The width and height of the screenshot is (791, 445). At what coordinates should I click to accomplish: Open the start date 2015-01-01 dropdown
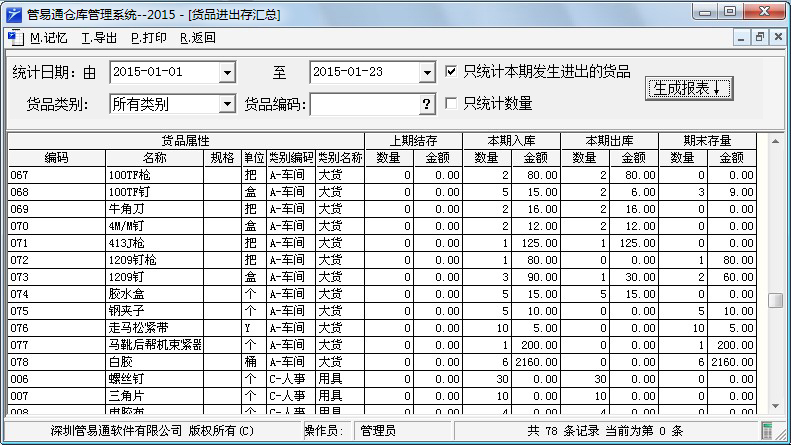point(227,73)
